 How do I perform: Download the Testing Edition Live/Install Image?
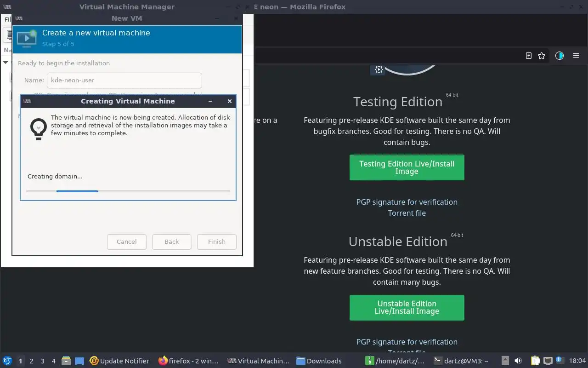point(407,167)
